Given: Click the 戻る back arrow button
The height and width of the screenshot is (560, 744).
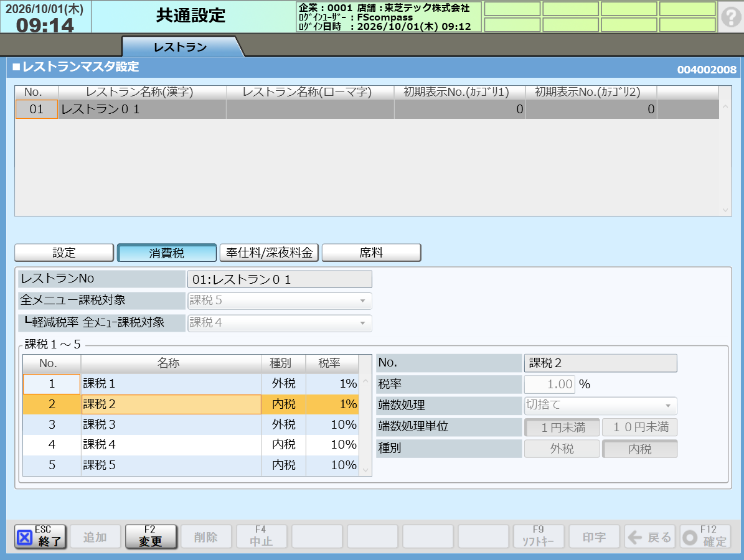Looking at the screenshot, I should coord(650,537).
